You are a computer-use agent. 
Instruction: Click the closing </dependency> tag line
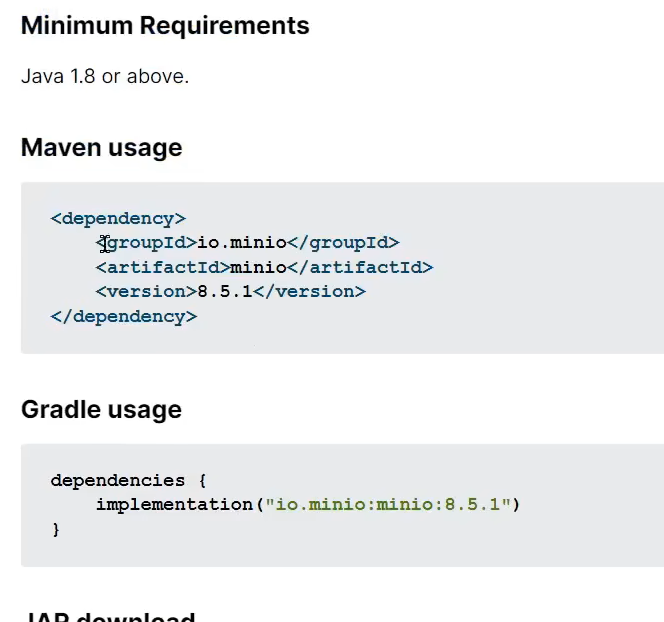[124, 317]
